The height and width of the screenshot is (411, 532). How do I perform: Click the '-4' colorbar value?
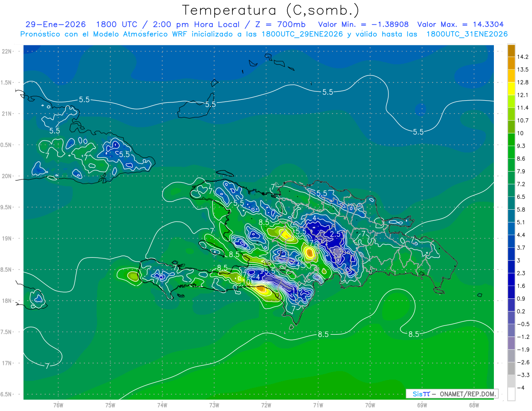tap(520, 388)
